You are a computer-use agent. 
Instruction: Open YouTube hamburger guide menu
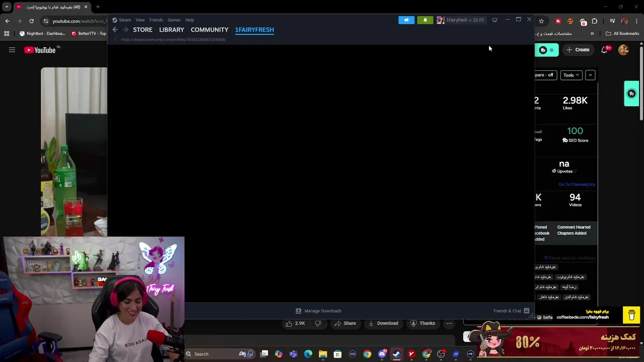point(12,50)
